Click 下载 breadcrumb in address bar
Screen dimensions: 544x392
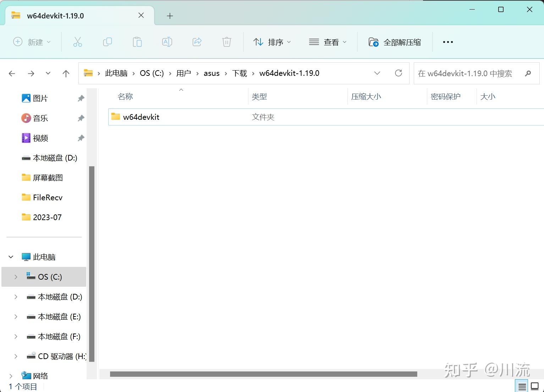[x=240, y=73]
